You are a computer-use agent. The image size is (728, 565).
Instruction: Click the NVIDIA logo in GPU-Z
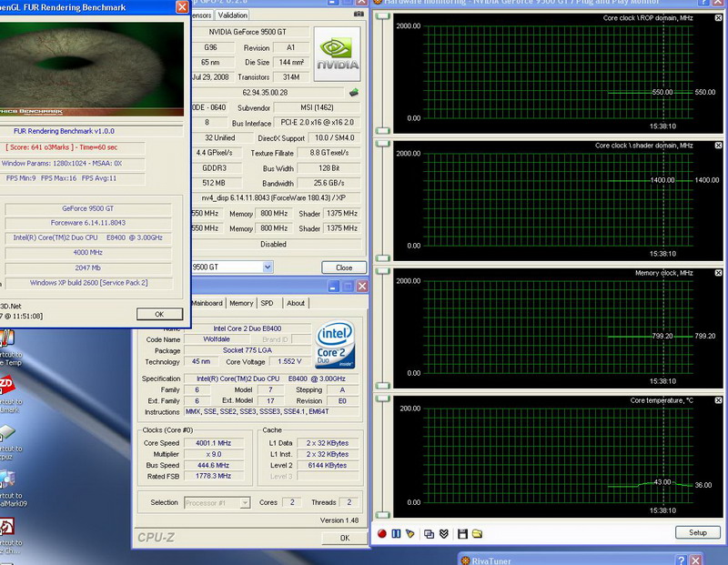coord(337,54)
